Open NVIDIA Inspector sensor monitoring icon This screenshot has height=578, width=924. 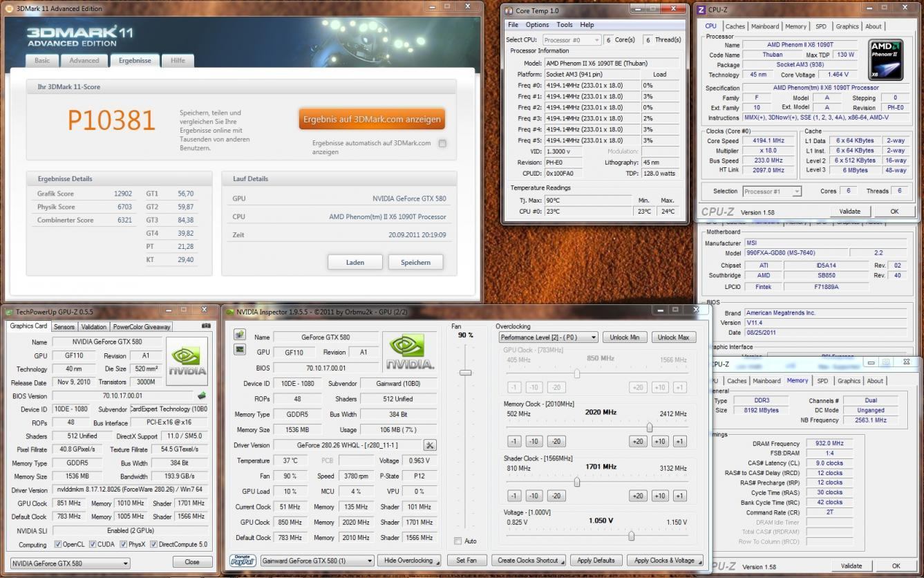pos(240,349)
